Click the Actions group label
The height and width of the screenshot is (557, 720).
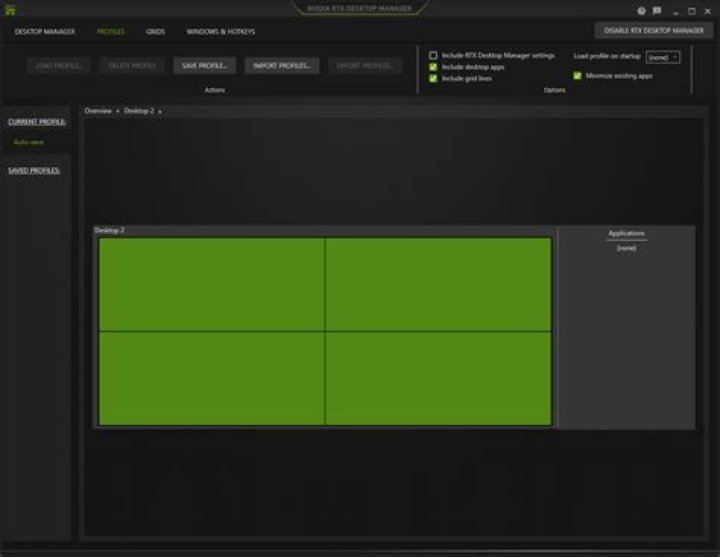214,90
